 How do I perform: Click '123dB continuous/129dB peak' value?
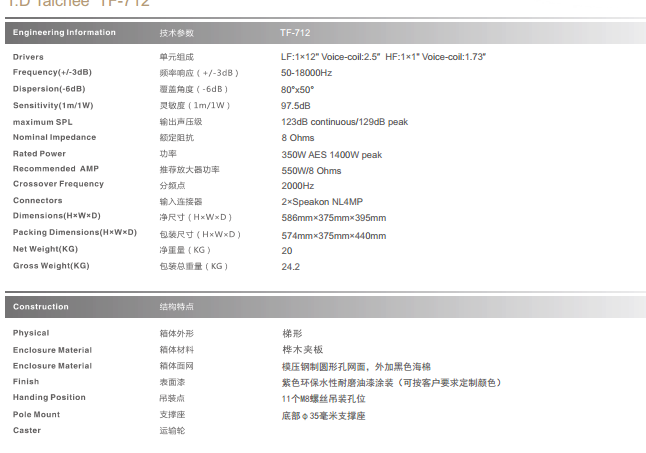click(x=344, y=122)
